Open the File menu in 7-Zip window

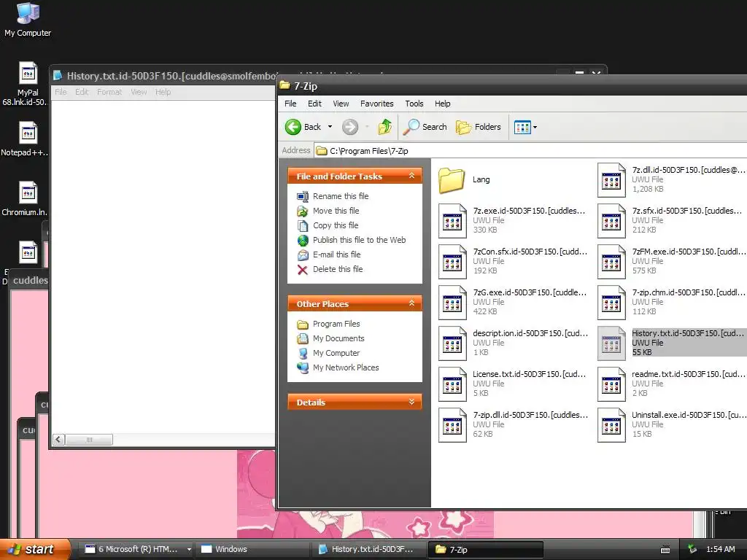coord(290,104)
